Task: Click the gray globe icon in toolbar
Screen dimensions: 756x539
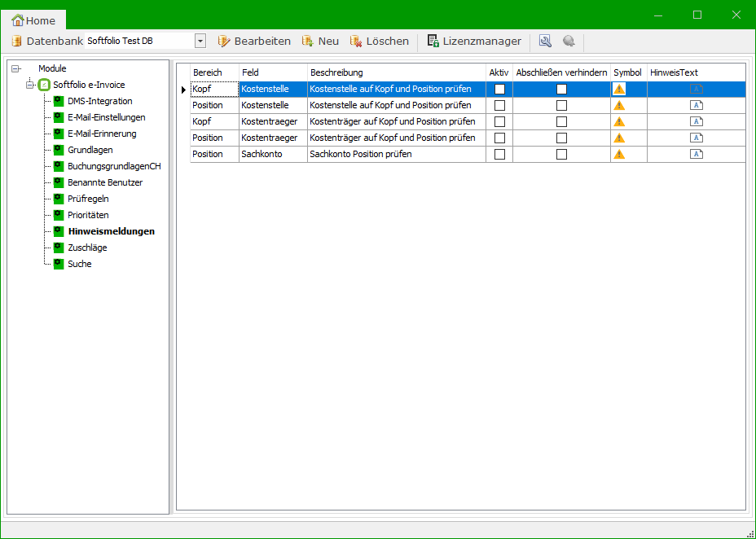Action: [x=569, y=41]
